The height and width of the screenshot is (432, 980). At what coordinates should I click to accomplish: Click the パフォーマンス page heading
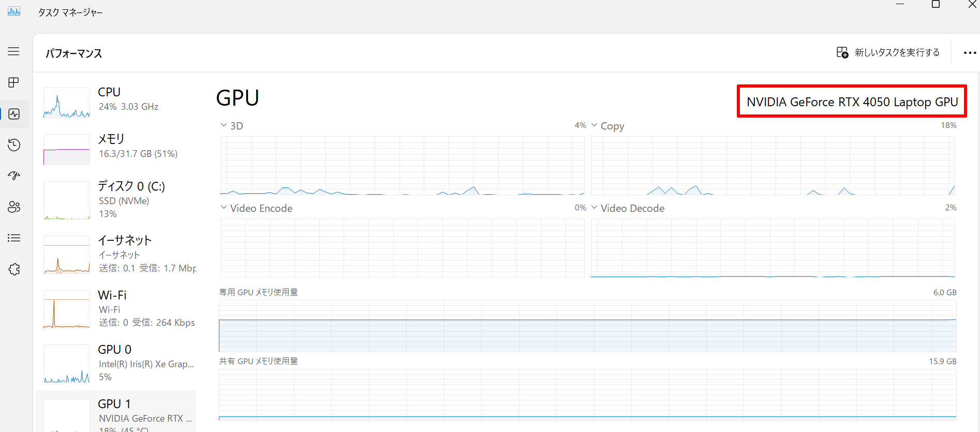pos(73,53)
